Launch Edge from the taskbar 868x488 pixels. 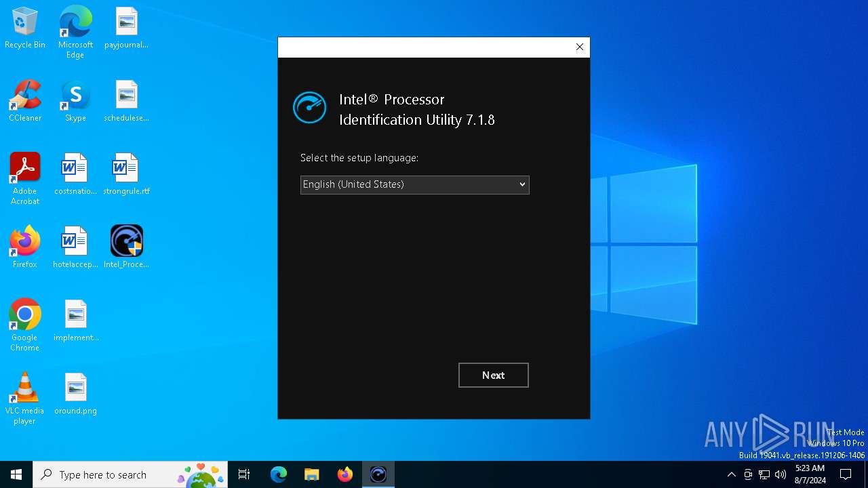click(x=279, y=474)
